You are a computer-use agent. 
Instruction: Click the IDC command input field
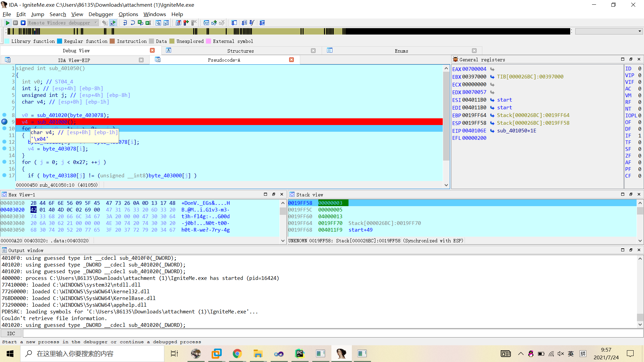click(332, 334)
